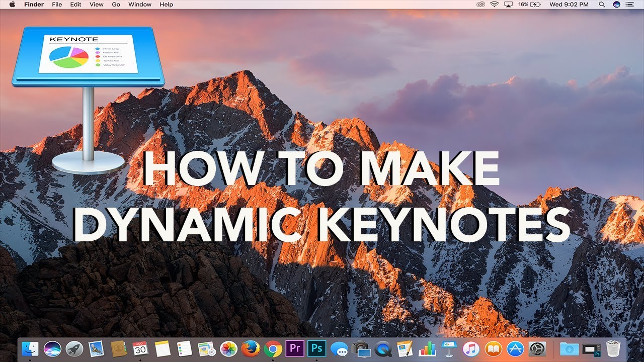Open Launchpad rocket icon in dock
The width and height of the screenshot is (644, 362).
point(74,348)
